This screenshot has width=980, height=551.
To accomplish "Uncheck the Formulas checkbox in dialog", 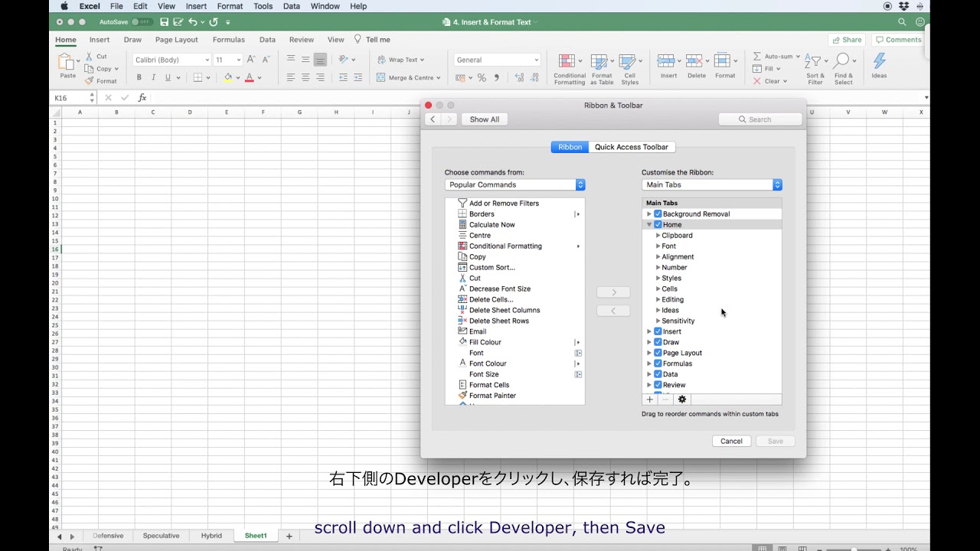I will click(x=658, y=364).
